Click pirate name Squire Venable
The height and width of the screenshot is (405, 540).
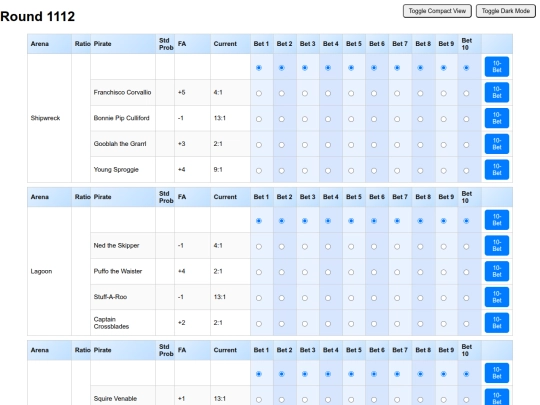[115, 398]
